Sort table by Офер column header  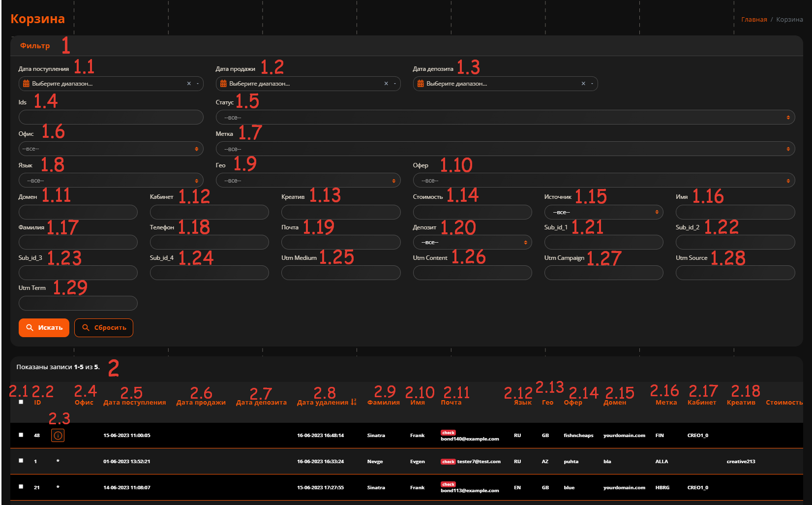pos(573,403)
